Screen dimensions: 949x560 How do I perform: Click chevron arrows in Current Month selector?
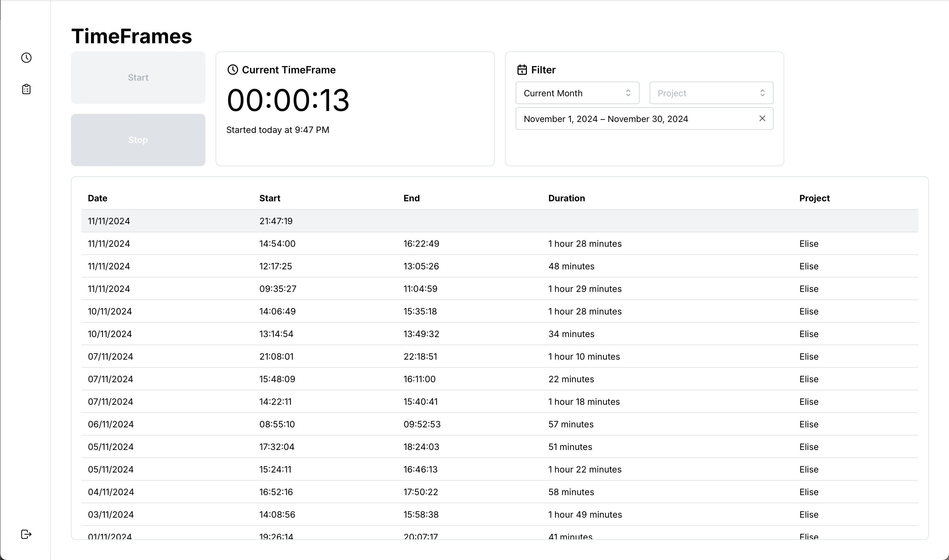click(628, 93)
